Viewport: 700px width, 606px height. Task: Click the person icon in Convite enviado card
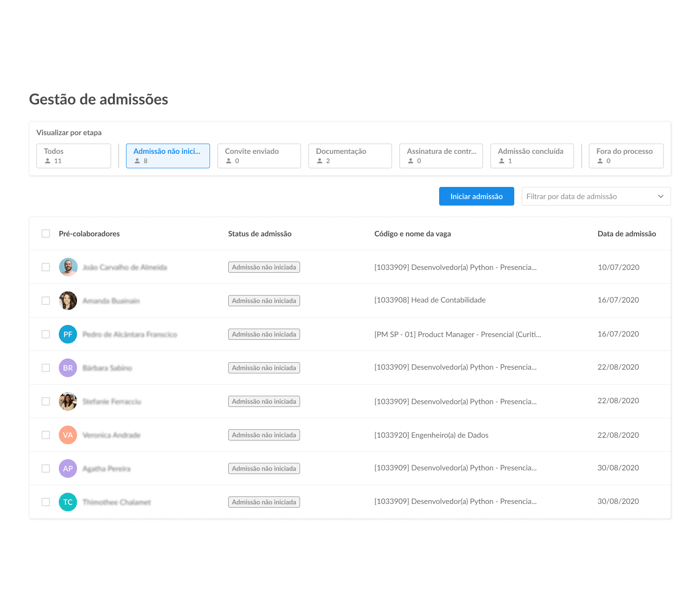[229, 161]
